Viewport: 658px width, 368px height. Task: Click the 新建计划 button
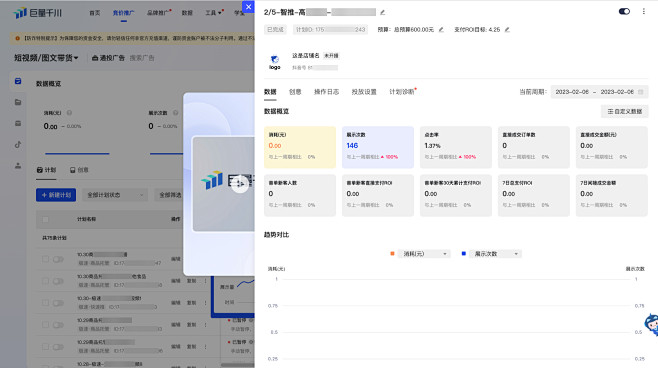click(56, 195)
